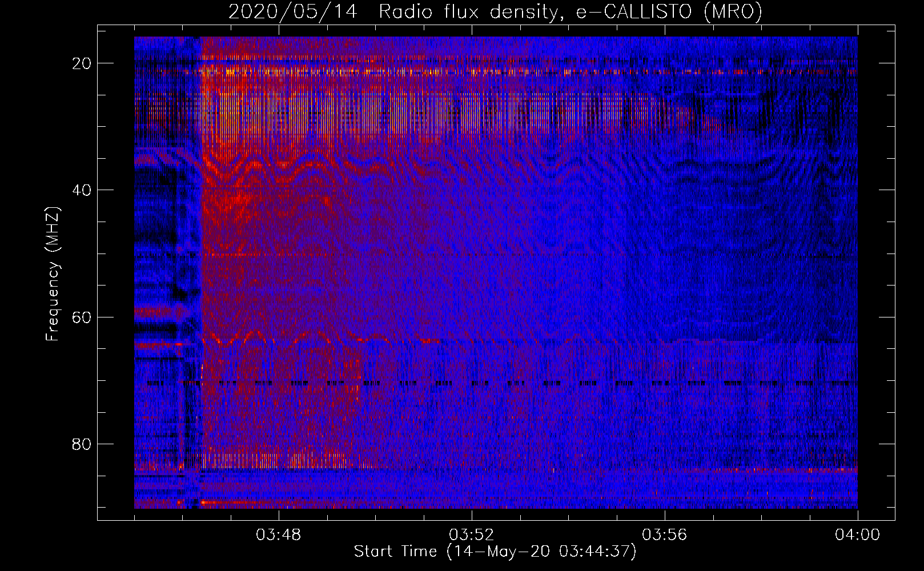Image resolution: width=924 pixels, height=571 pixels.
Task: Click the '04:00' time tick label
Action: click(858, 535)
